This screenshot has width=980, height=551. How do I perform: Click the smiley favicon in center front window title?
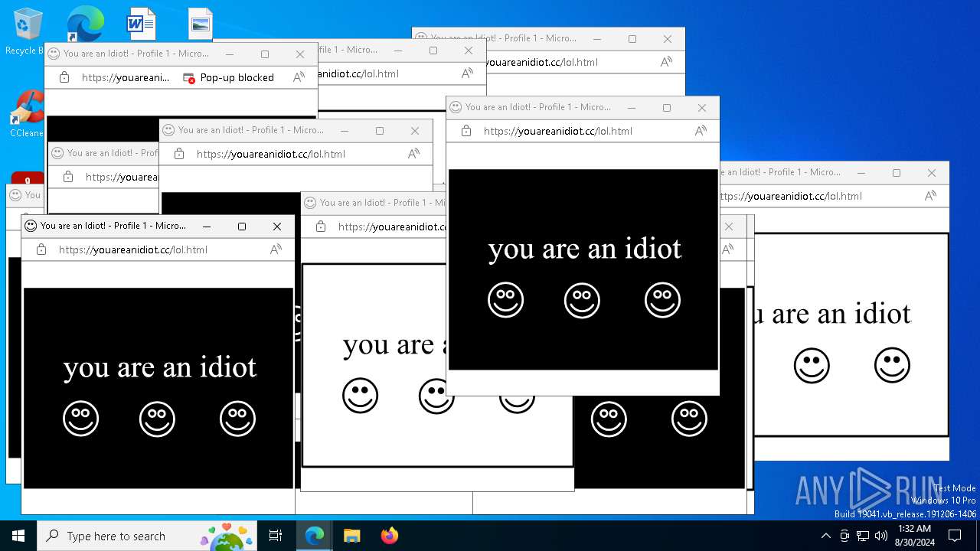[456, 107]
